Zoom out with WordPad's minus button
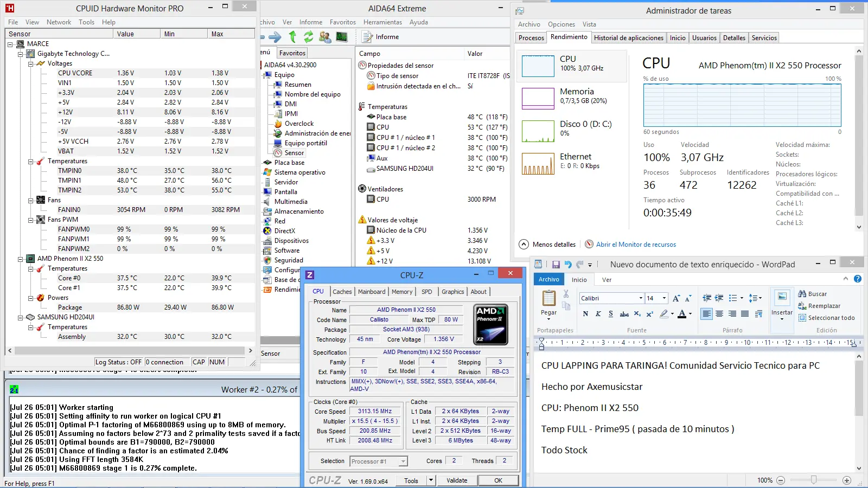The height and width of the screenshot is (488, 868). click(x=781, y=480)
